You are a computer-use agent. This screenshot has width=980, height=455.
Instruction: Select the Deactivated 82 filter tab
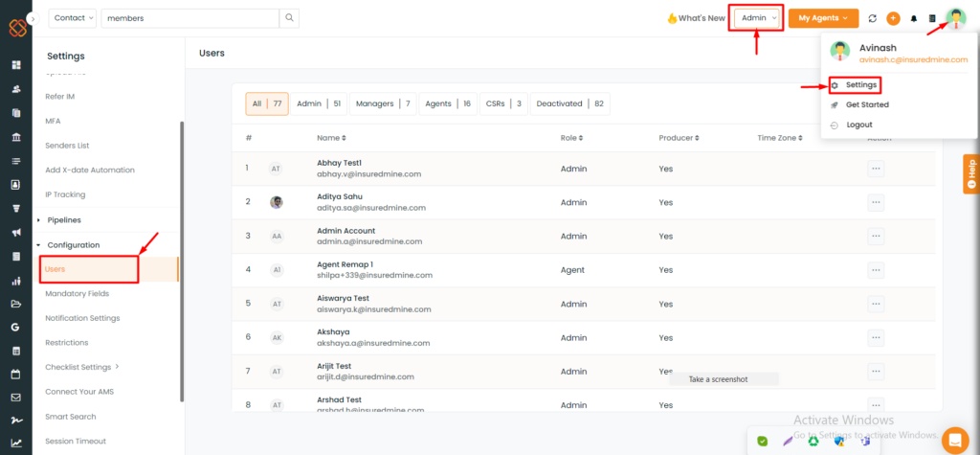[570, 103]
